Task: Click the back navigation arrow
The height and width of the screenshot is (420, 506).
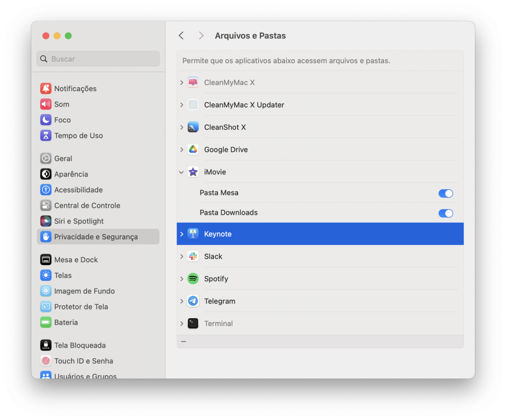Action: 181,35
